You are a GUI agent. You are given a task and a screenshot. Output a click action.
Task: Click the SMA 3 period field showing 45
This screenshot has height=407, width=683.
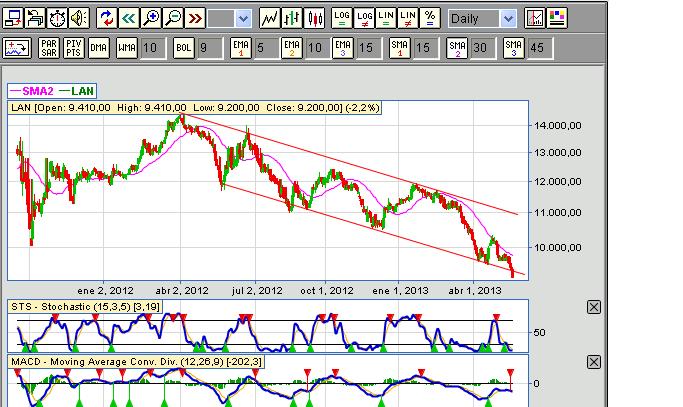[537, 47]
